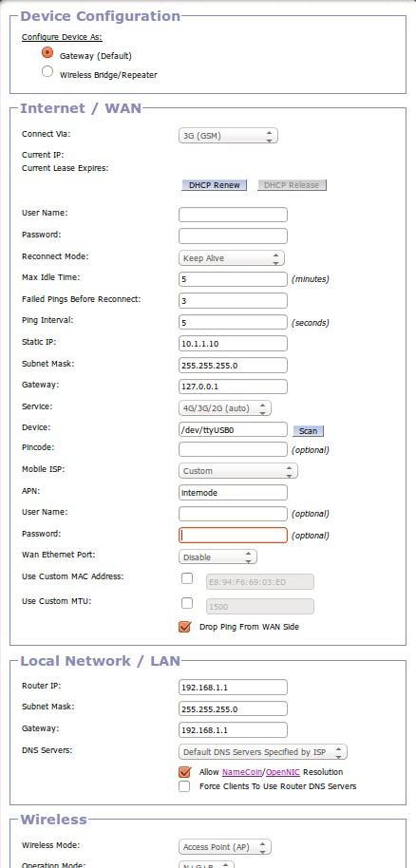Click the 'Configure Device As:' label
This screenshot has width=416, height=868.
coord(62,37)
